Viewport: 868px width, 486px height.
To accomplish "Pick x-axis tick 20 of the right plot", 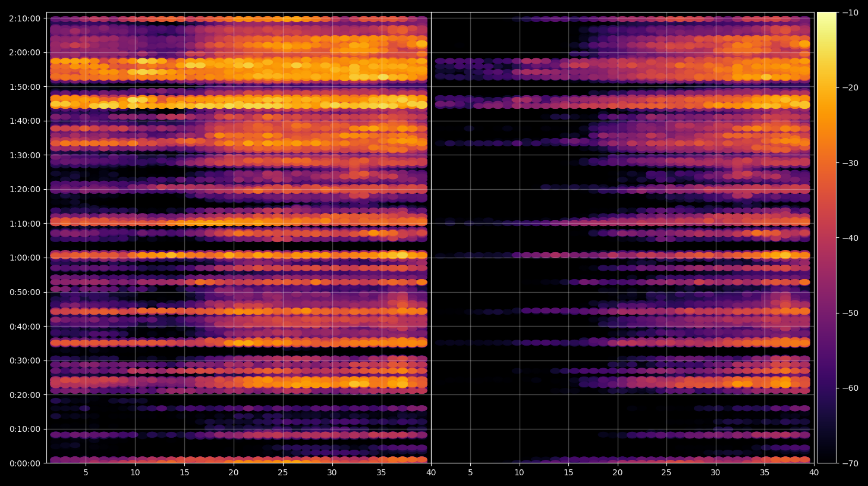I will pos(618,473).
